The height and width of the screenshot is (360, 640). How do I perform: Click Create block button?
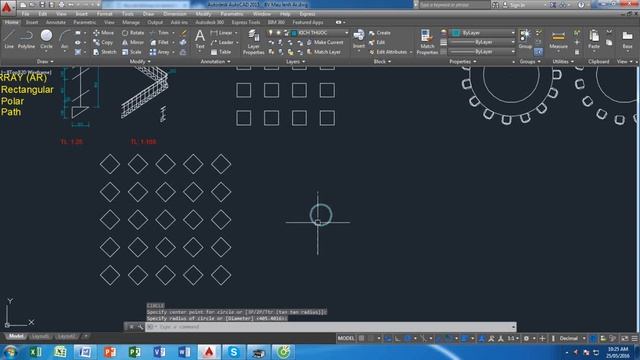(x=380, y=33)
